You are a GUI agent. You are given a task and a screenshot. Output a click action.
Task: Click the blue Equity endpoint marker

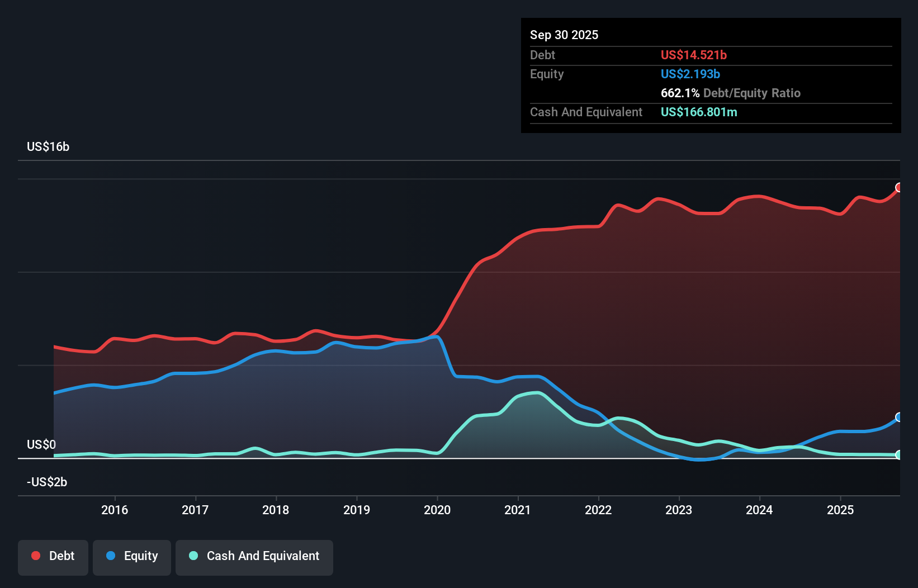[x=899, y=417]
